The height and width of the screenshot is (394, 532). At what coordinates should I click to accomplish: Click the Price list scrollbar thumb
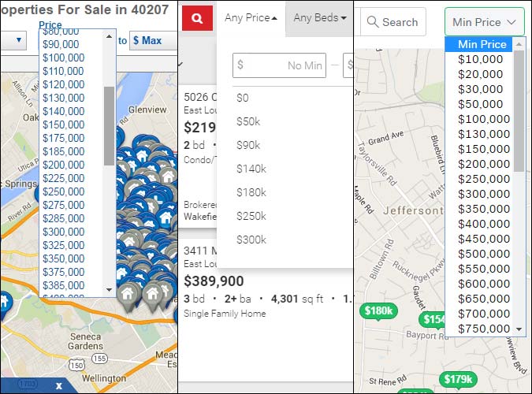pyautogui.click(x=109, y=125)
